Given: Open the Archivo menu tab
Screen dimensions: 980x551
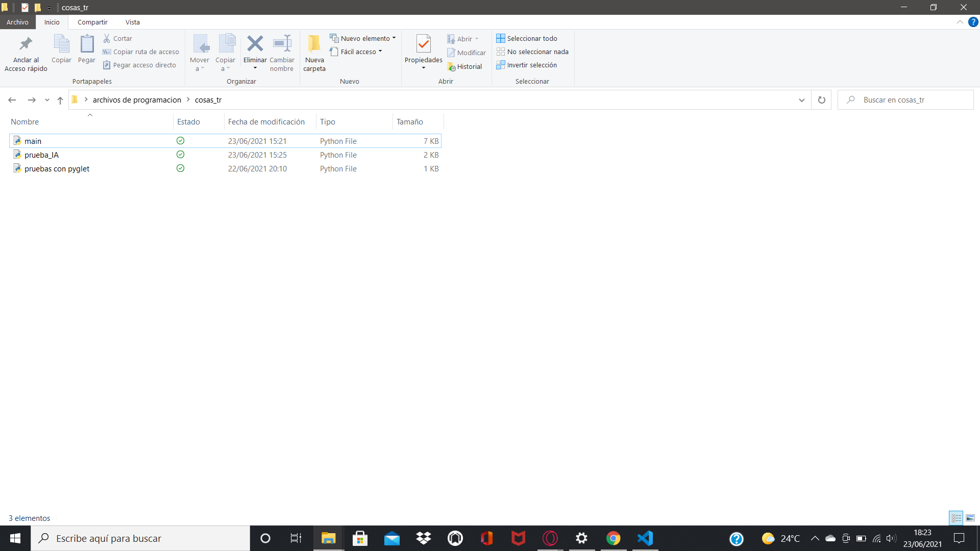Looking at the screenshot, I should click(x=17, y=22).
